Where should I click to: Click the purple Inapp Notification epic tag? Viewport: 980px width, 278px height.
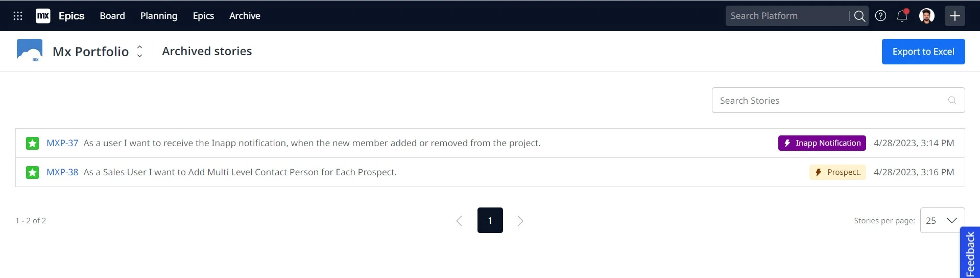click(822, 143)
